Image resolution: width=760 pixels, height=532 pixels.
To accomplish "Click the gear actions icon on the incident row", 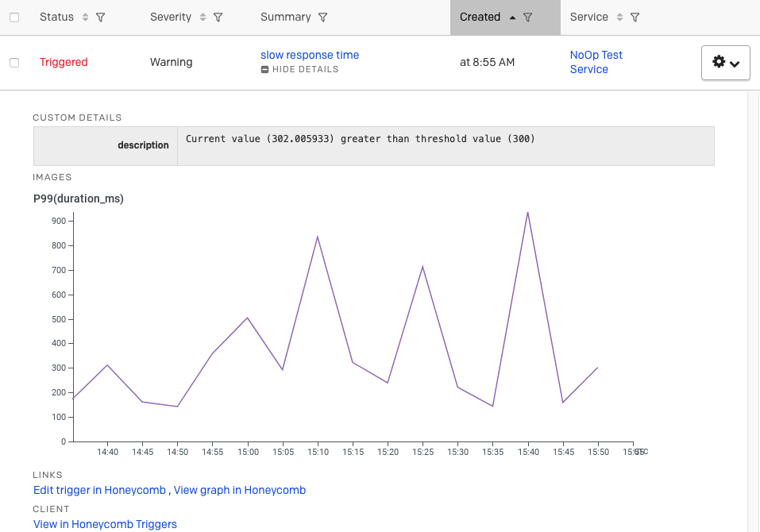I will pos(719,62).
